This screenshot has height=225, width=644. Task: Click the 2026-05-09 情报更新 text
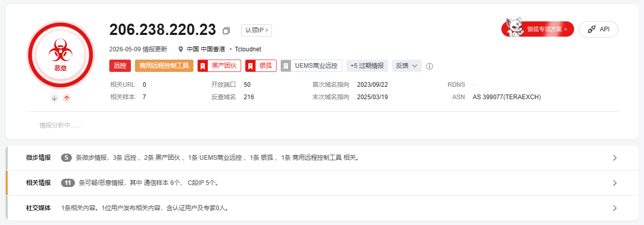click(138, 49)
